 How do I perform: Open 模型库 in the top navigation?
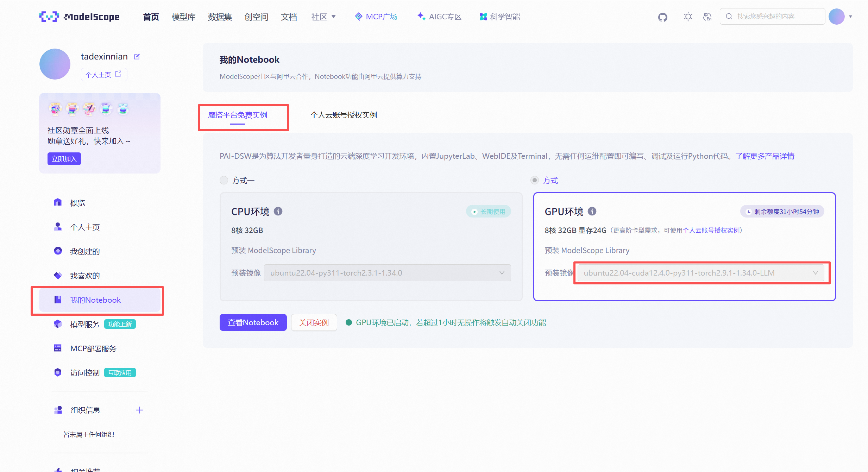click(x=183, y=17)
